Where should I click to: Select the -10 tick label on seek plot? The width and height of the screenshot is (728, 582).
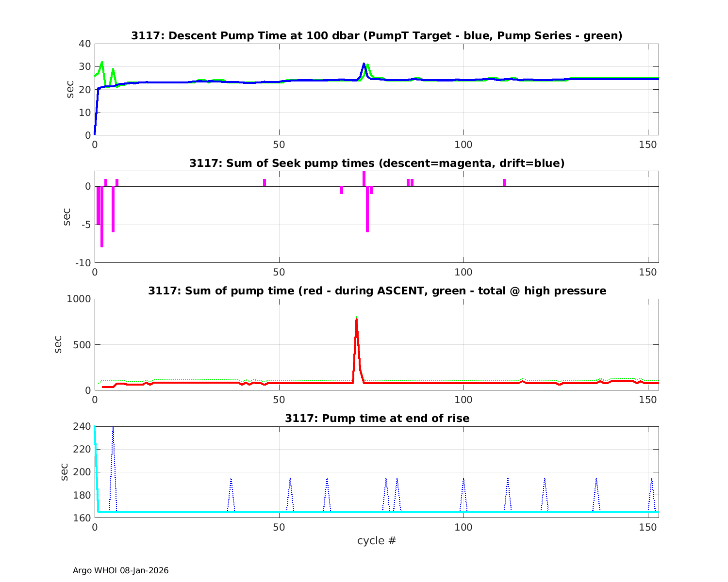tap(82, 263)
